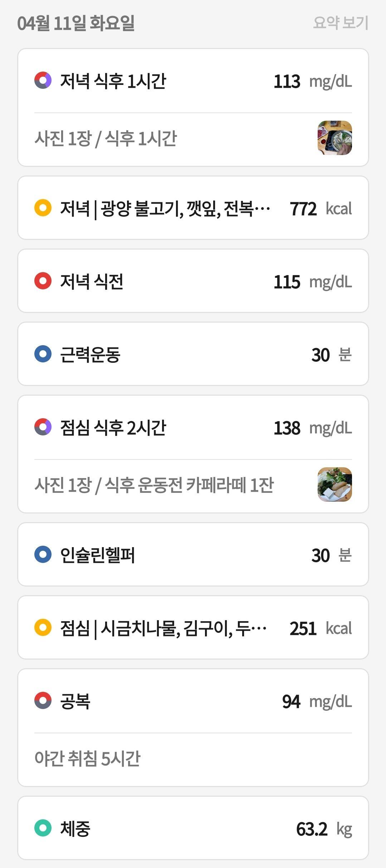Image resolution: width=386 pixels, height=868 pixels.
Task: Select the 115 mg/dL 저녁 식전 record
Action: point(193,281)
